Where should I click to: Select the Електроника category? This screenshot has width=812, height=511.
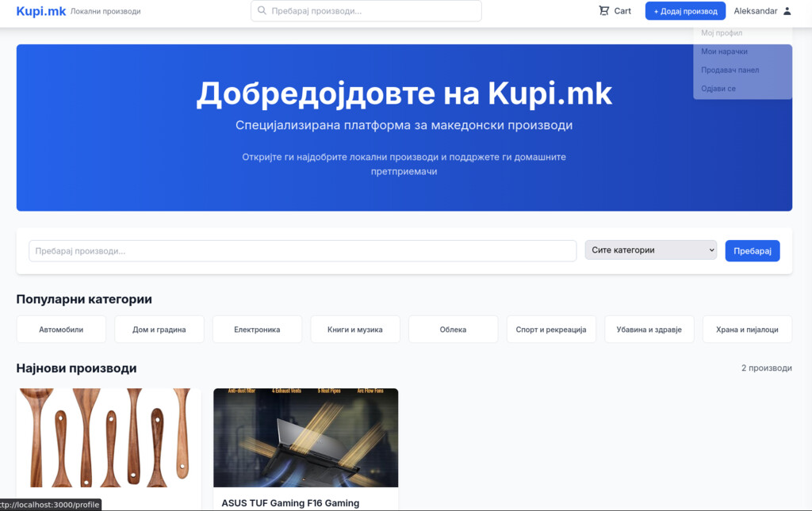[x=257, y=330]
